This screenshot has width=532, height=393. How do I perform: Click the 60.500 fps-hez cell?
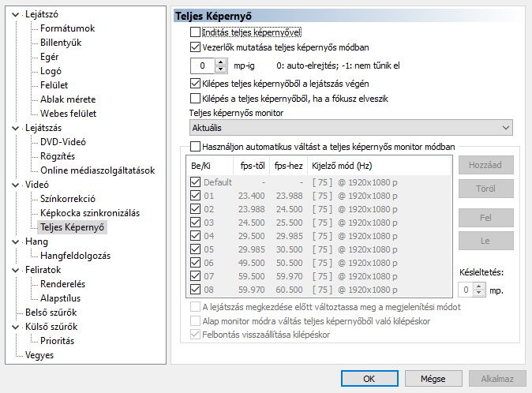pyautogui.click(x=289, y=290)
